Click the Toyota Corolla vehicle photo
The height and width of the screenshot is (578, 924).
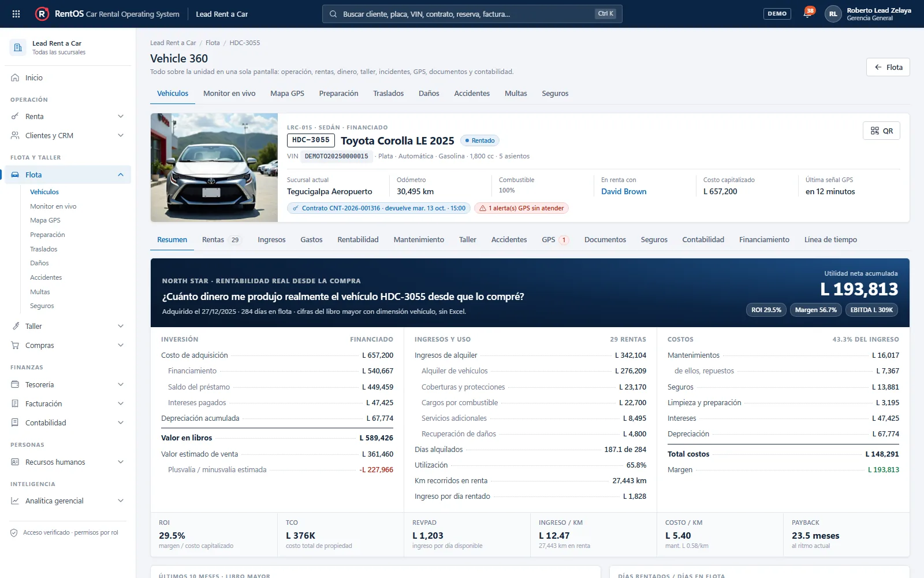click(x=214, y=168)
